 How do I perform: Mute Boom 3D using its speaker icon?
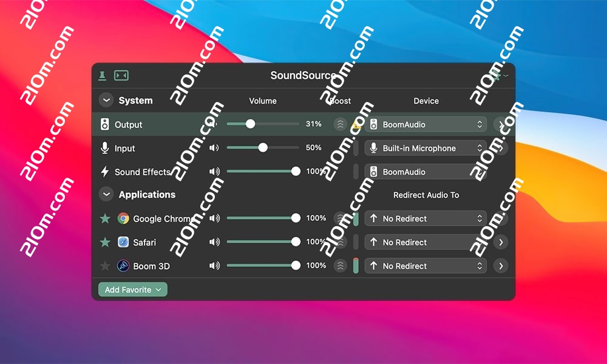pyautogui.click(x=214, y=266)
